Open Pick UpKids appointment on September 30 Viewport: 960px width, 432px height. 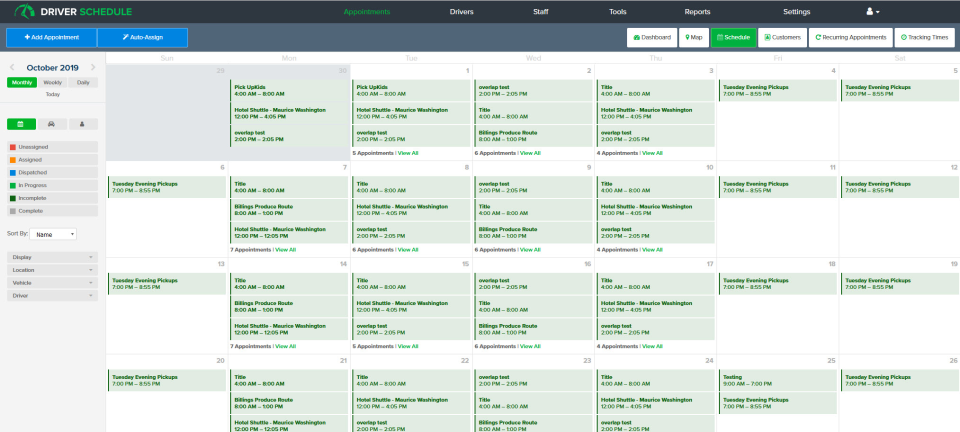[289, 91]
